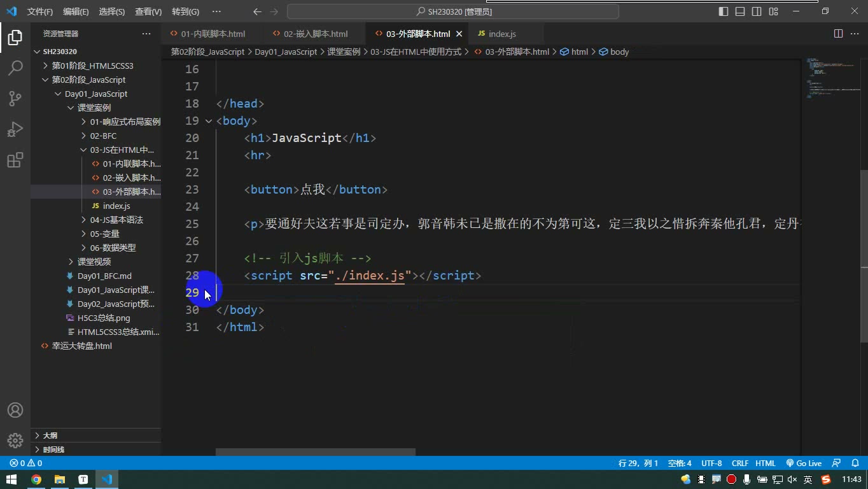
Task: Click CRLF line ending in status bar
Action: point(740,464)
